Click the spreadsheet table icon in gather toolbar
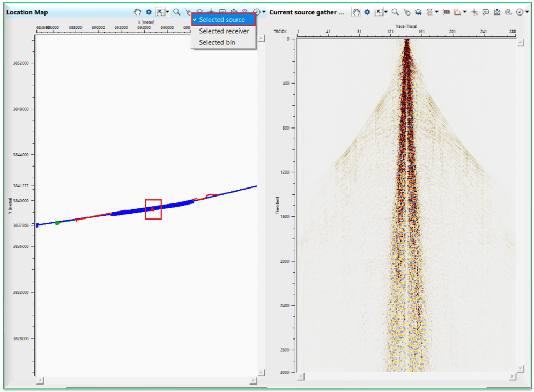The image size is (534, 392). point(447,12)
